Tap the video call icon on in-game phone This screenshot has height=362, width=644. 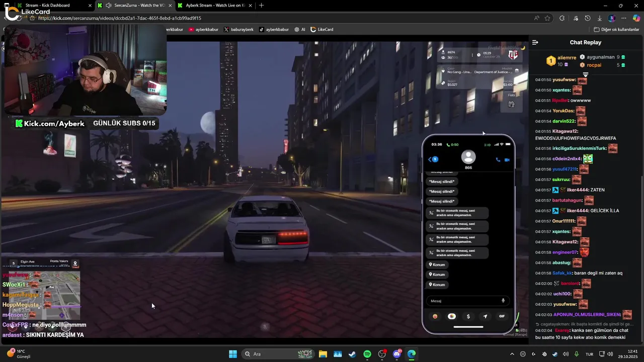click(x=507, y=159)
